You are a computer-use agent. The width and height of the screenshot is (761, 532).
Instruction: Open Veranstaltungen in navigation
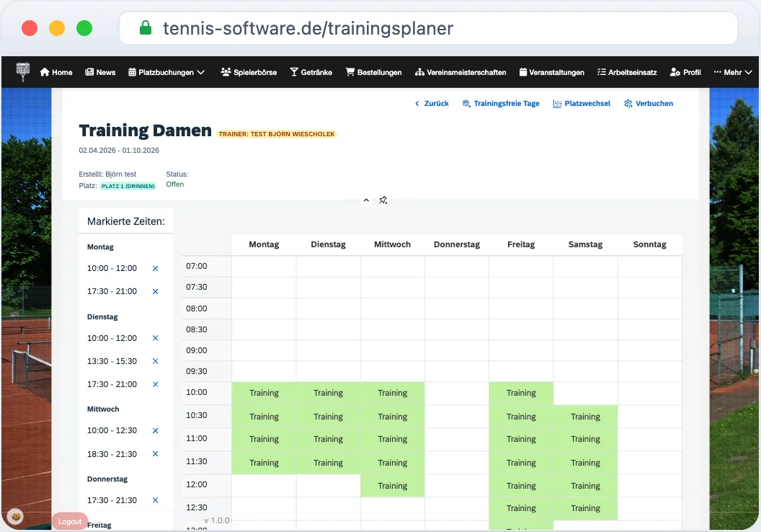(x=552, y=72)
